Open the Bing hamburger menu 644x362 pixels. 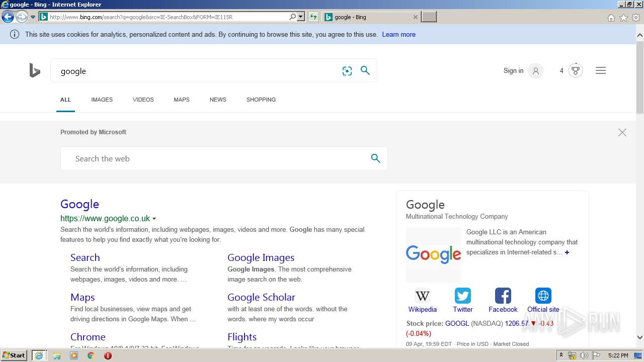point(601,70)
